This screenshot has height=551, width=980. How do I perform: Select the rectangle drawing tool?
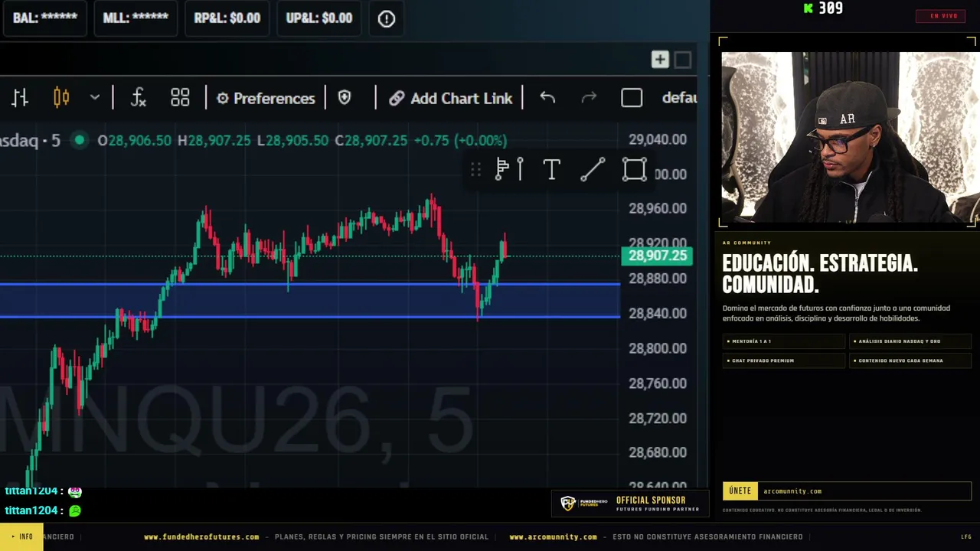click(634, 169)
